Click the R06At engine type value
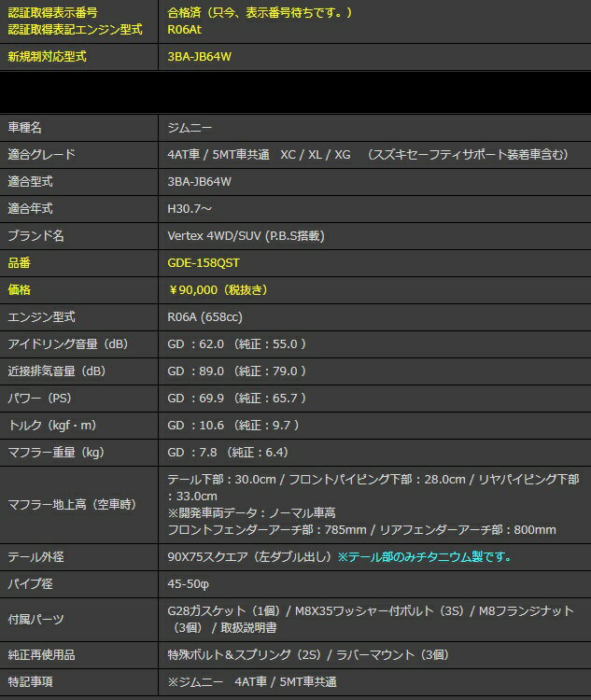Screen dimensions: 591x700 (x=183, y=29)
